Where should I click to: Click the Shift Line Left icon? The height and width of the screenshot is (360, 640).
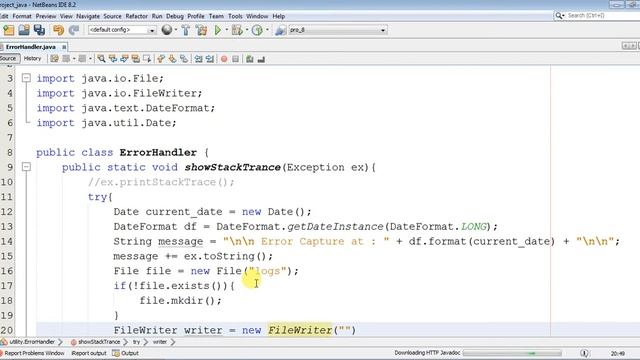coord(198,59)
